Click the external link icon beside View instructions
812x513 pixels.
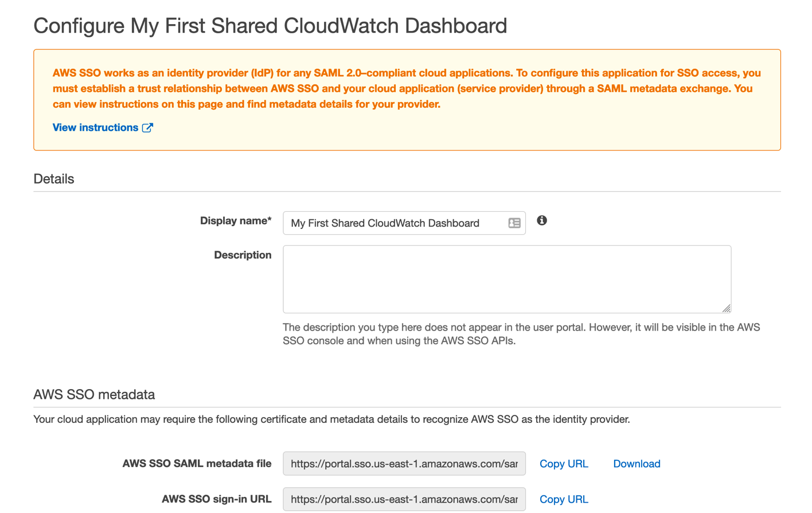[148, 127]
